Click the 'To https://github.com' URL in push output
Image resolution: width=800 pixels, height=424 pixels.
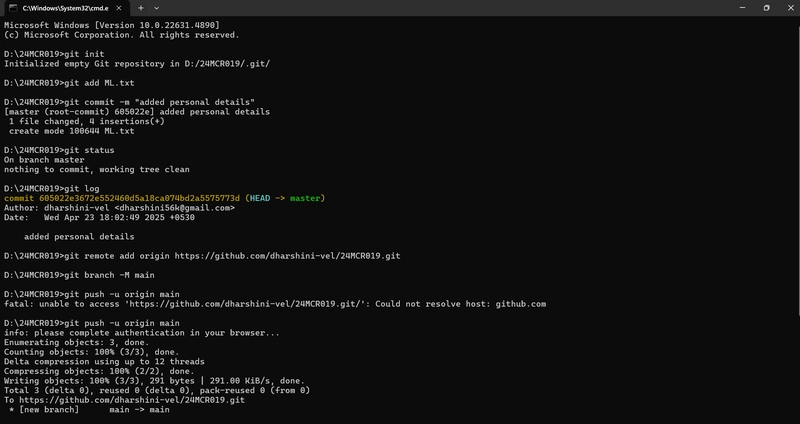click(x=132, y=400)
